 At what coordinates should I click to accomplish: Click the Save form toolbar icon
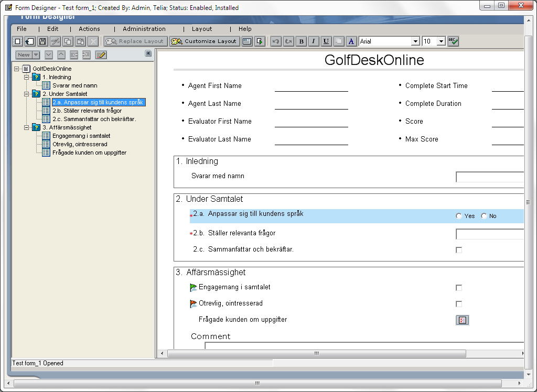[42, 41]
